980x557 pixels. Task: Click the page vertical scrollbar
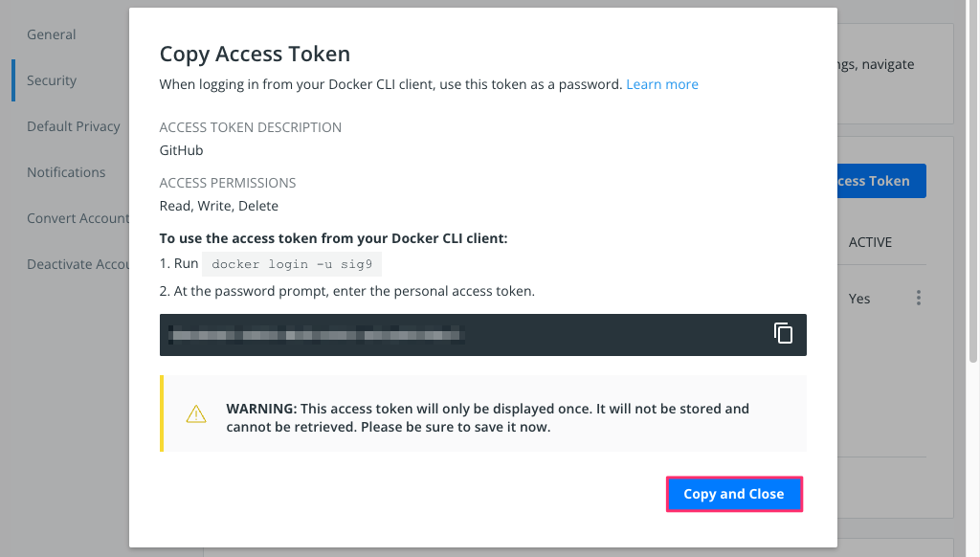click(x=973, y=181)
